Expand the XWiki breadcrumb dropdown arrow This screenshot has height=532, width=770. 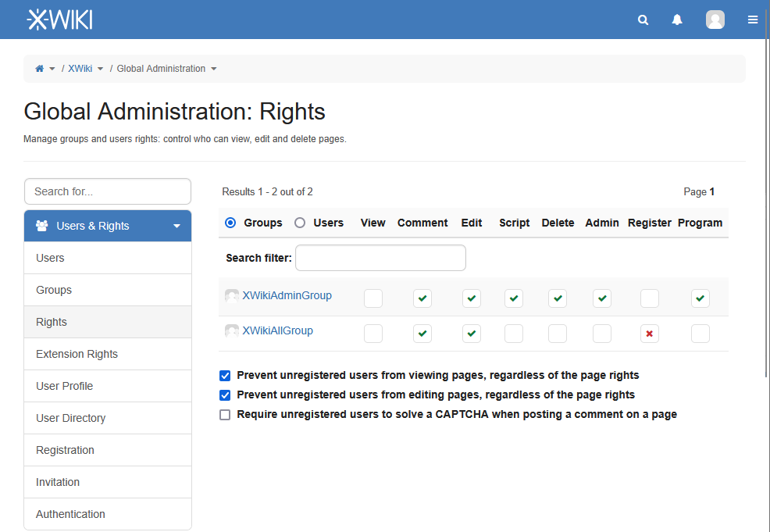(100, 69)
